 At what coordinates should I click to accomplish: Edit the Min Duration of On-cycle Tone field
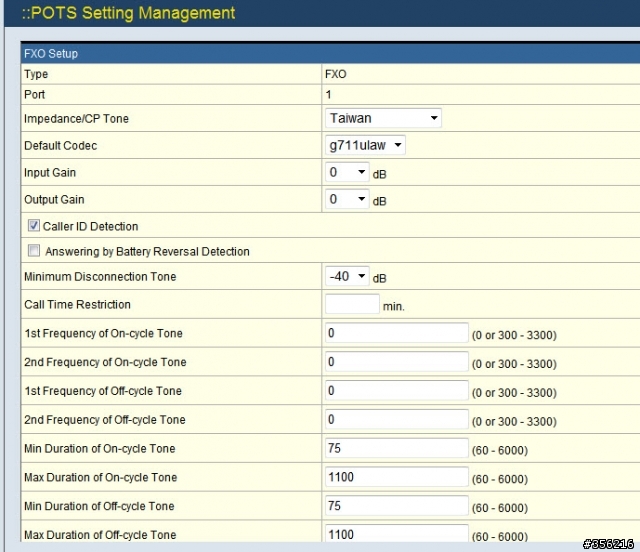[x=397, y=448]
